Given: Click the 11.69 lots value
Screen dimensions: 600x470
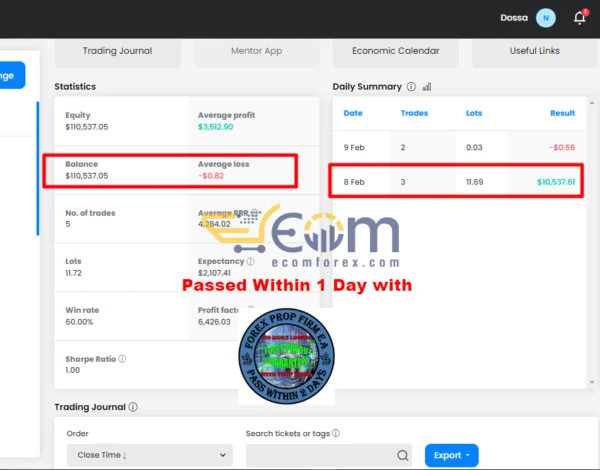Looking at the screenshot, I should pos(474,182).
